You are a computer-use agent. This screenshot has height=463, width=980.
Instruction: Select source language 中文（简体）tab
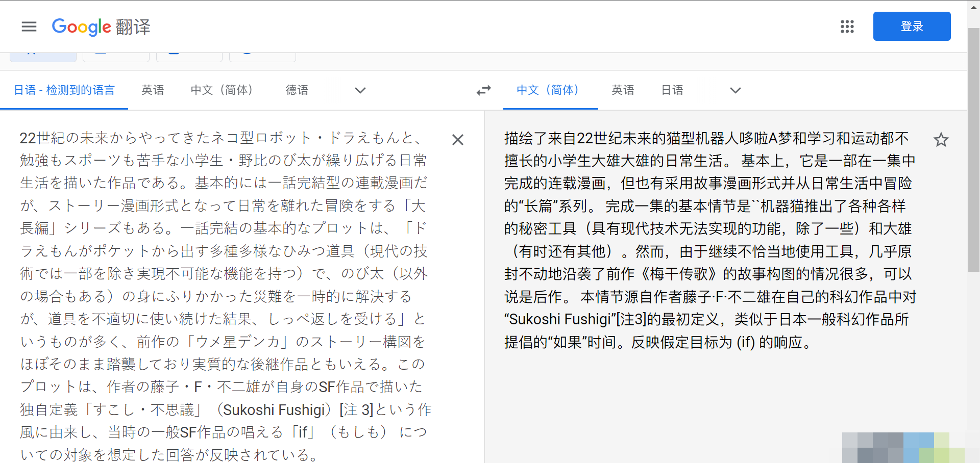tap(222, 90)
